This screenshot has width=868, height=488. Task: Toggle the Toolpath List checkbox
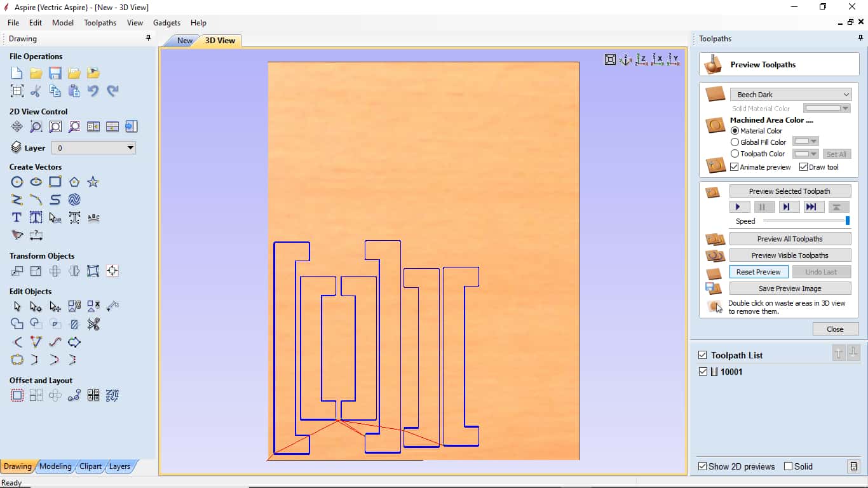(x=703, y=355)
